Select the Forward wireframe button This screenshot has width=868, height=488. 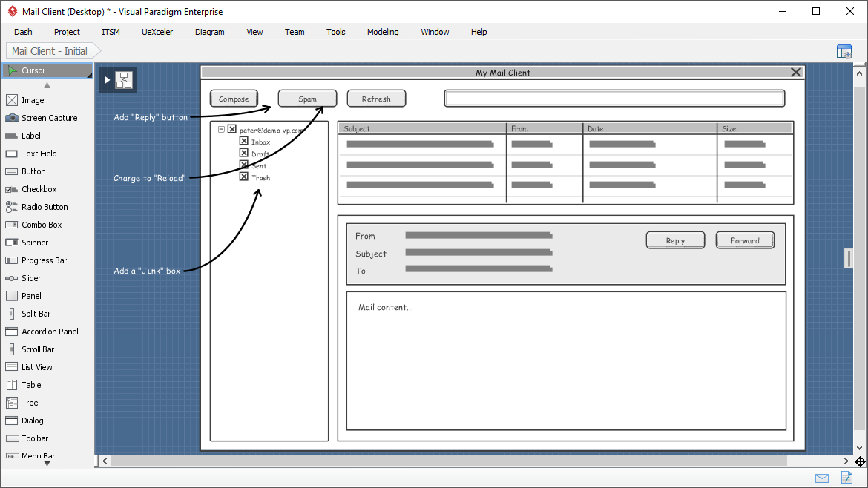click(x=745, y=241)
